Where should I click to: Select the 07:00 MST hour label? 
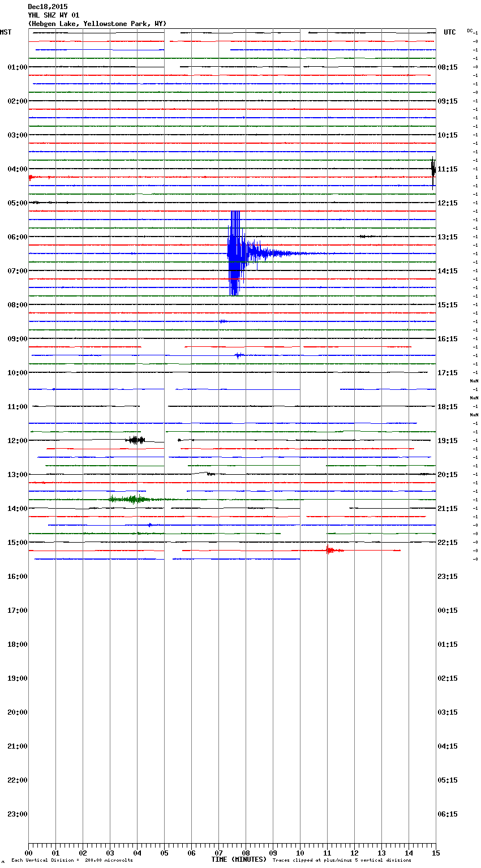(x=18, y=271)
